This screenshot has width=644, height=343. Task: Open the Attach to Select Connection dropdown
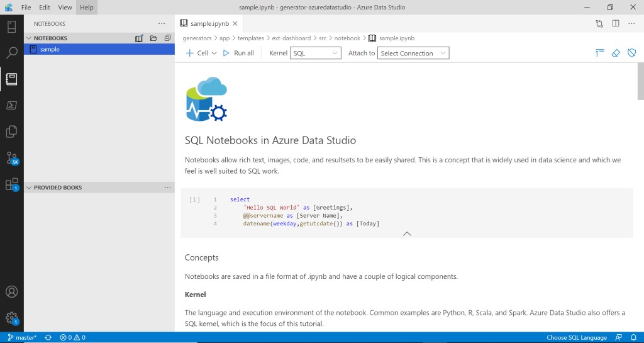coord(413,53)
